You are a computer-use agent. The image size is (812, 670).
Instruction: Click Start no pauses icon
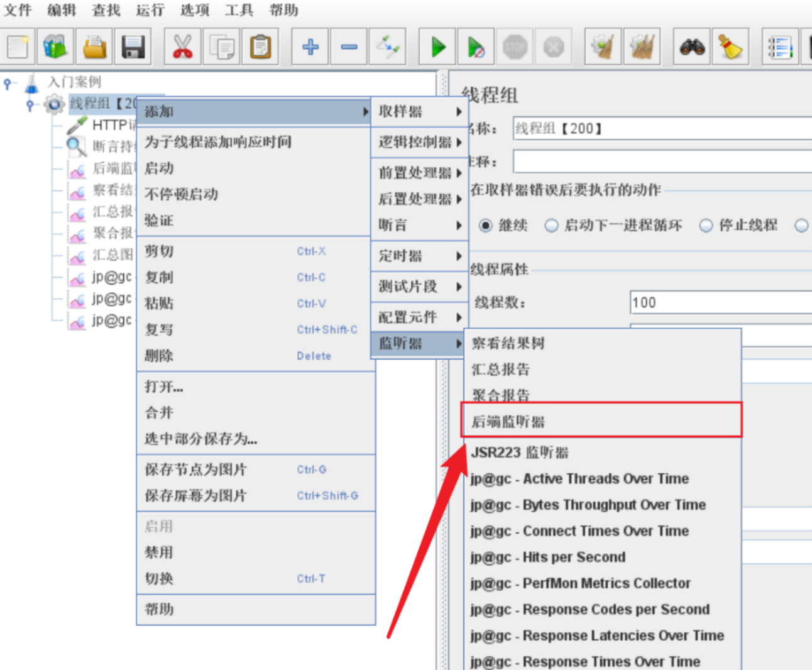[x=476, y=47]
